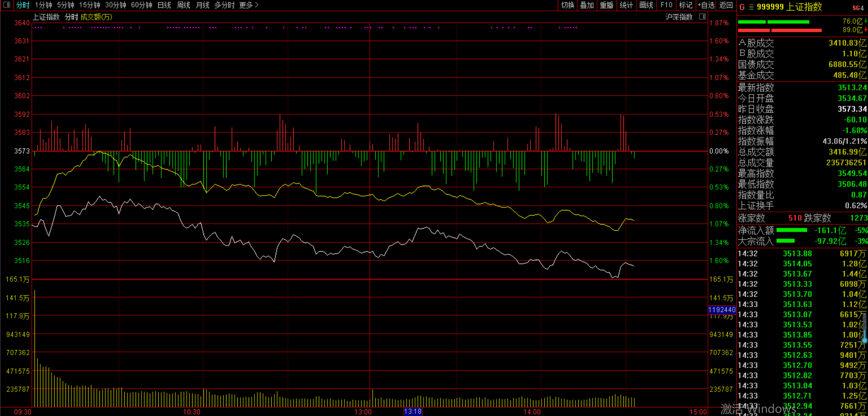Open F10 company information
The height and width of the screenshot is (416, 868).
tap(666, 5)
